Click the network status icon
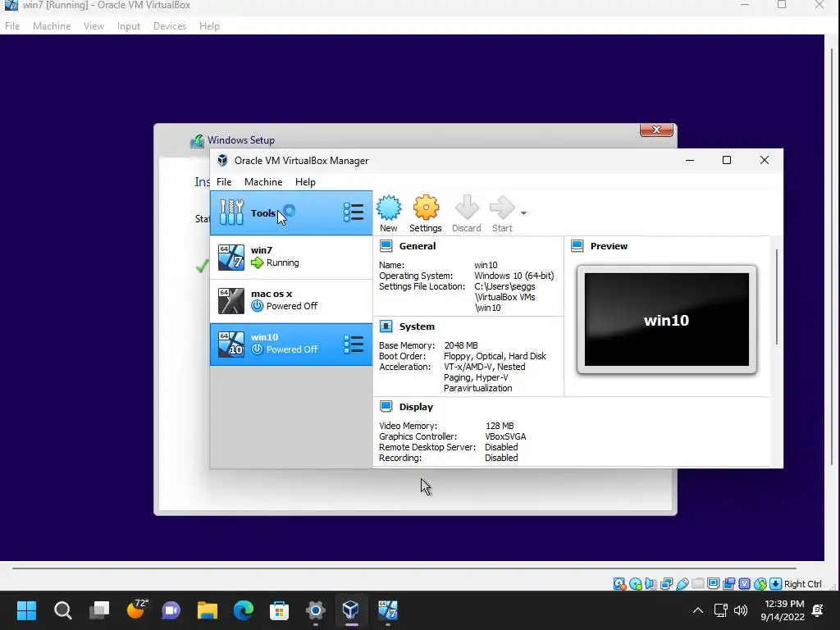The image size is (840, 630). pyautogui.click(x=666, y=584)
